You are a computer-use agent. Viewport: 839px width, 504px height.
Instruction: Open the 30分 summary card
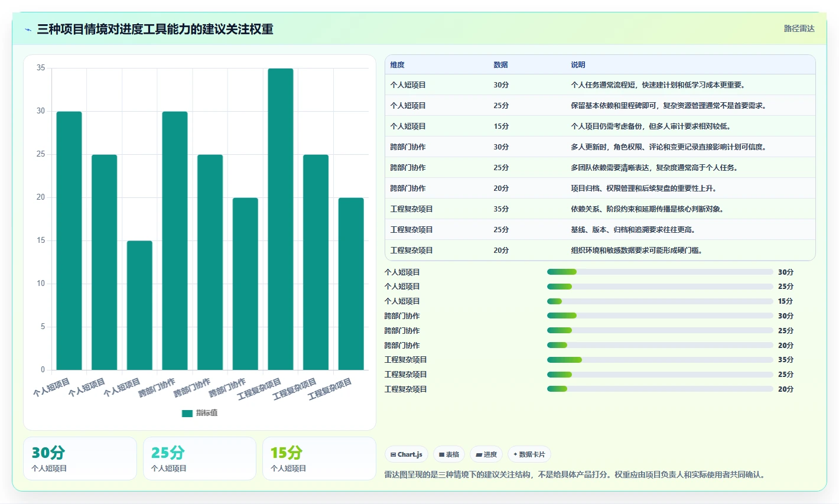80,459
